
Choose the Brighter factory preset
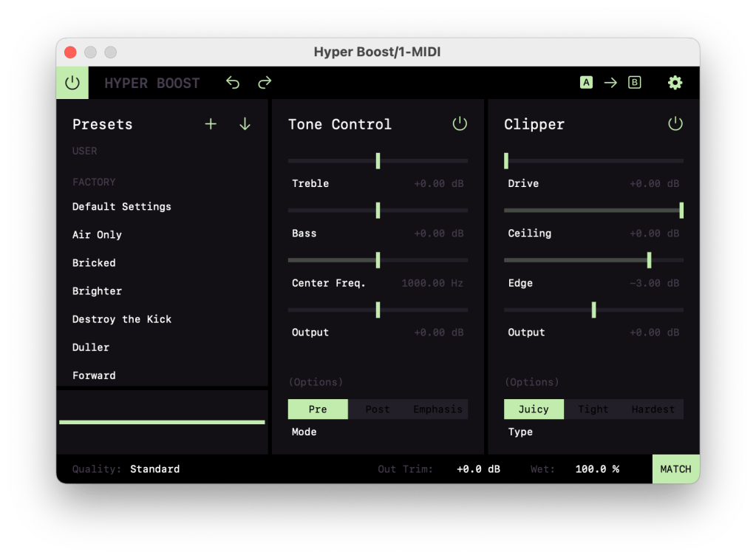[98, 291]
